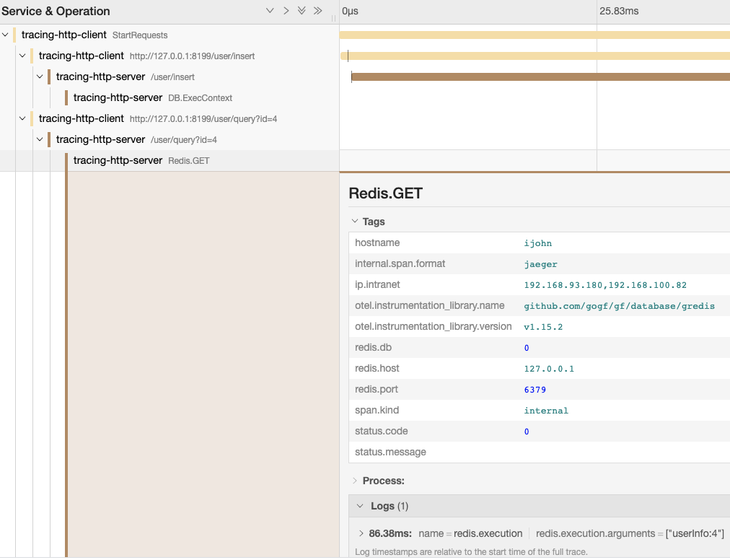Image resolution: width=730 pixels, height=560 pixels.
Task: Expand the 86.38ms log entry
Action: 361,533
